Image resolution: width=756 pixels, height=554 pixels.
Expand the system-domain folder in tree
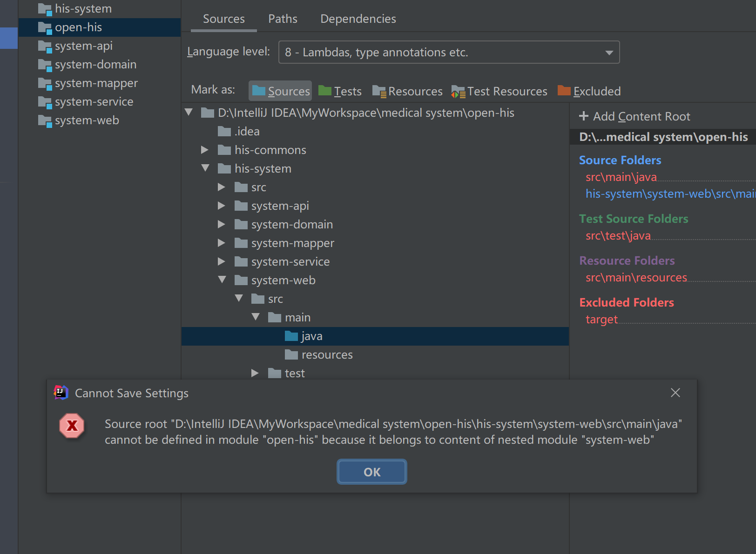click(222, 224)
